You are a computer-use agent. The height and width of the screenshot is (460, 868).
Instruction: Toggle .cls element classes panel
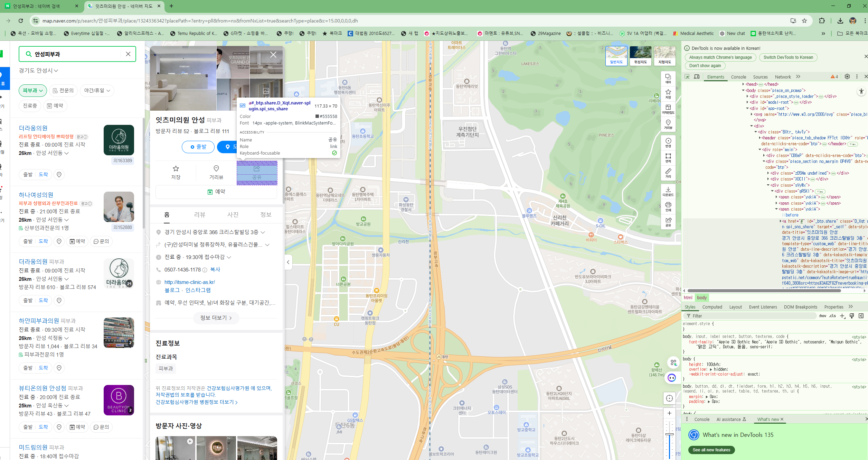pos(833,316)
